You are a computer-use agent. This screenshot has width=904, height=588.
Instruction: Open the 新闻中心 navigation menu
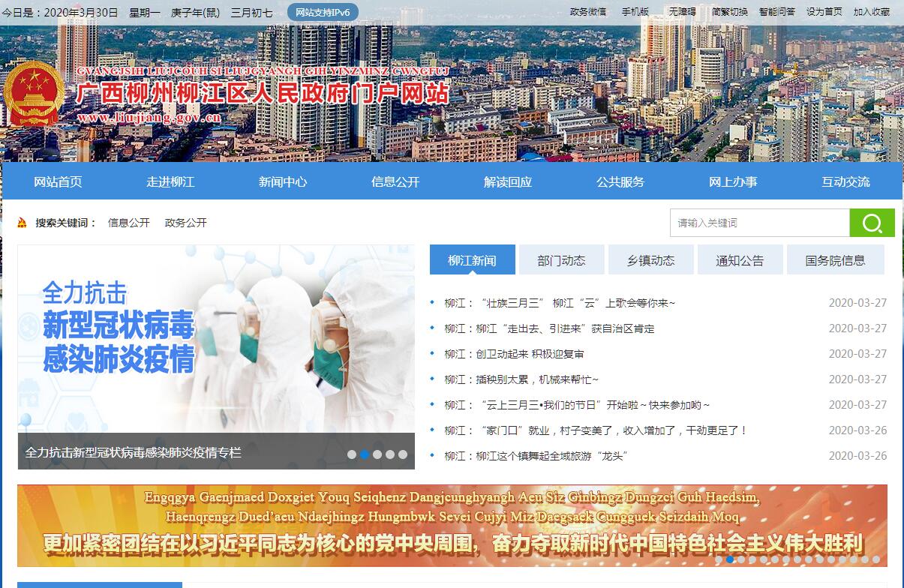[x=283, y=182]
